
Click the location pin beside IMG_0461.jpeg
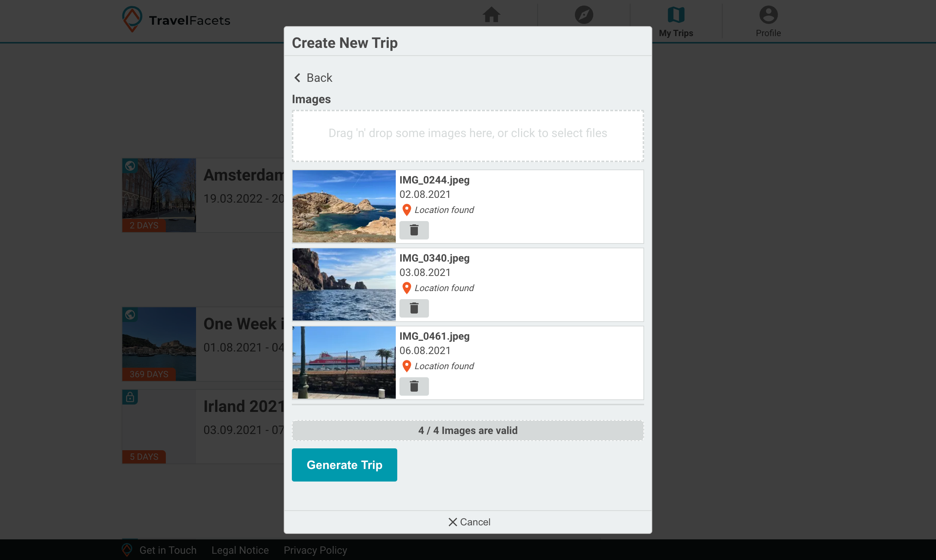[x=406, y=366]
